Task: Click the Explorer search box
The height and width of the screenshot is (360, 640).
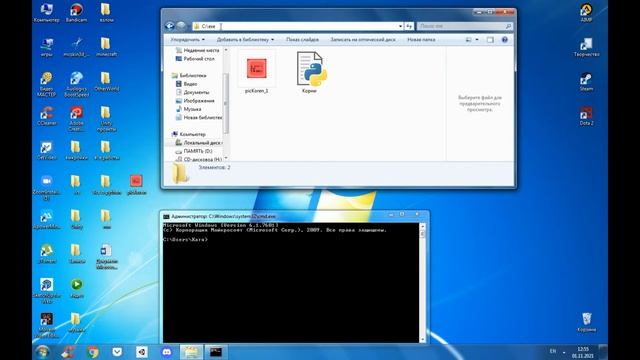Action: (x=464, y=26)
